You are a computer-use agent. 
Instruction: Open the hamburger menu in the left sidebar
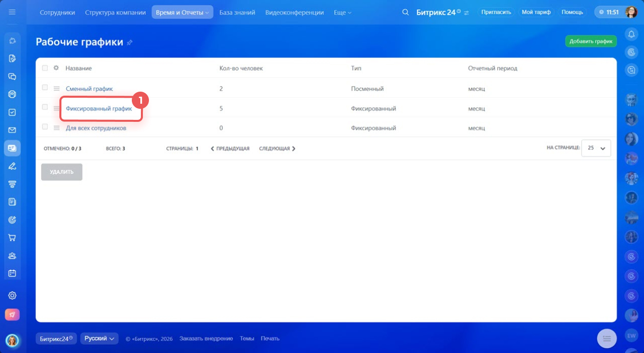click(x=12, y=12)
